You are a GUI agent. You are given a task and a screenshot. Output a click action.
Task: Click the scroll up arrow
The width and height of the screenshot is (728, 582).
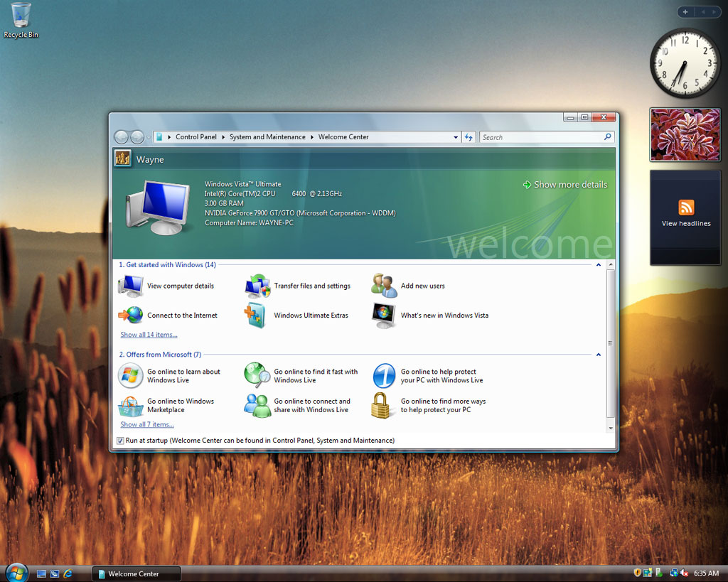coord(611,264)
